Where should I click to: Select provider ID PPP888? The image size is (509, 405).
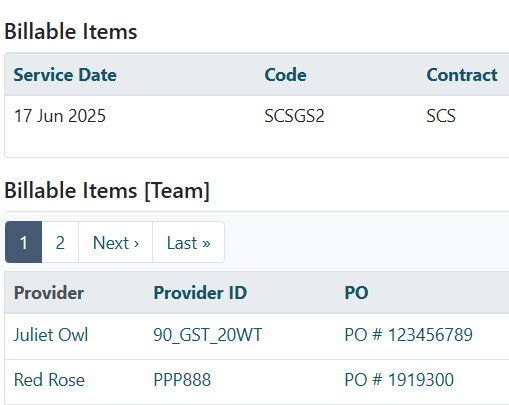click(x=182, y=380)
